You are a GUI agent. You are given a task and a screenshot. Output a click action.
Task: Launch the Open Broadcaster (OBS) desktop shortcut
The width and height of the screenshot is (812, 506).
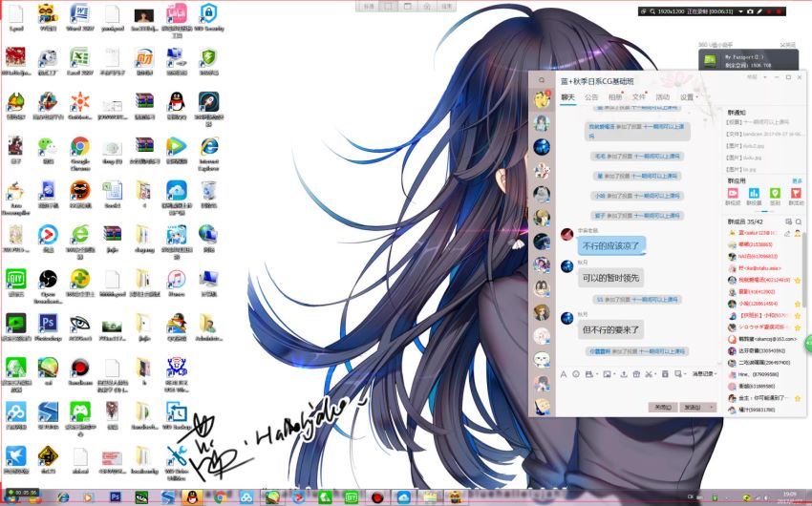(x=48, y=286)
